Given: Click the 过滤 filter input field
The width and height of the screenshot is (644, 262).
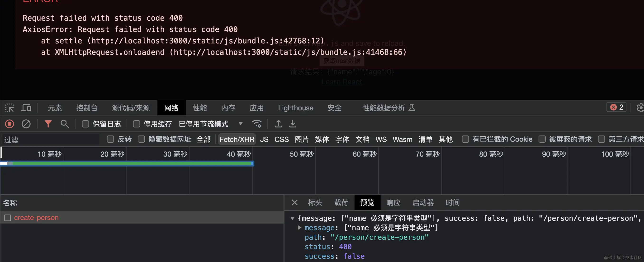Looking at the screenshot, I should [51, 139].
